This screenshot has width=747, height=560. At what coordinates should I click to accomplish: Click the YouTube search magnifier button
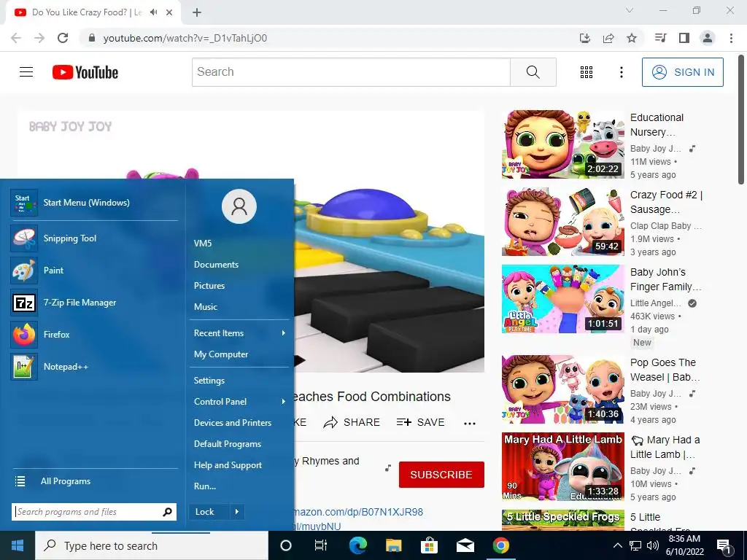(x=533, y=72)
